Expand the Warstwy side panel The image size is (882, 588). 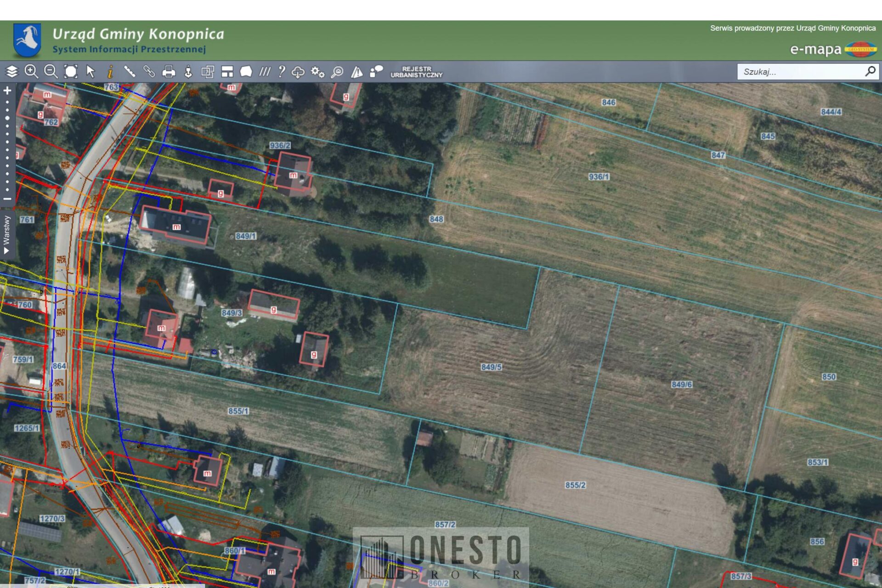click(x=6, y=234)
